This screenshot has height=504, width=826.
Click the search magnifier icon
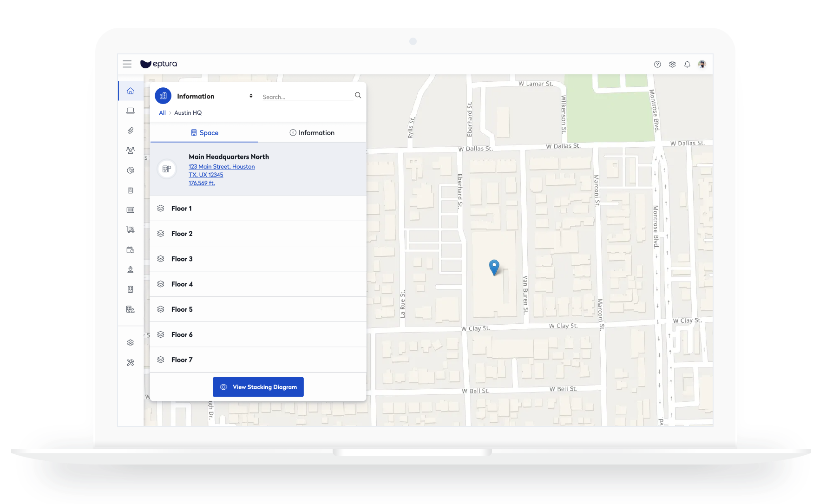point(358,95)
